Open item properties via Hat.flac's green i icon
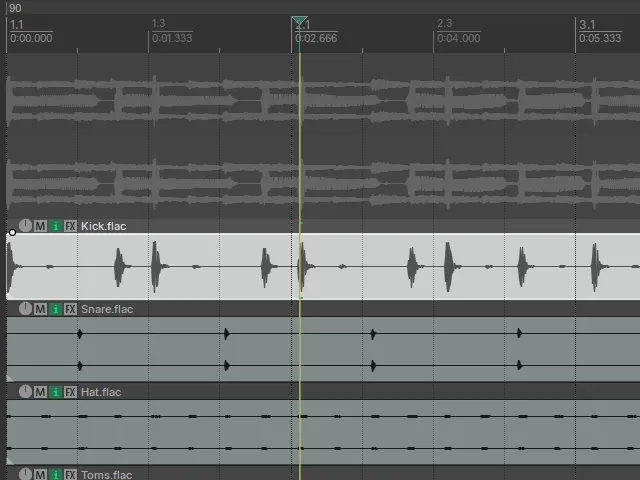The image size is (640, 480). (x=56, y=392)
